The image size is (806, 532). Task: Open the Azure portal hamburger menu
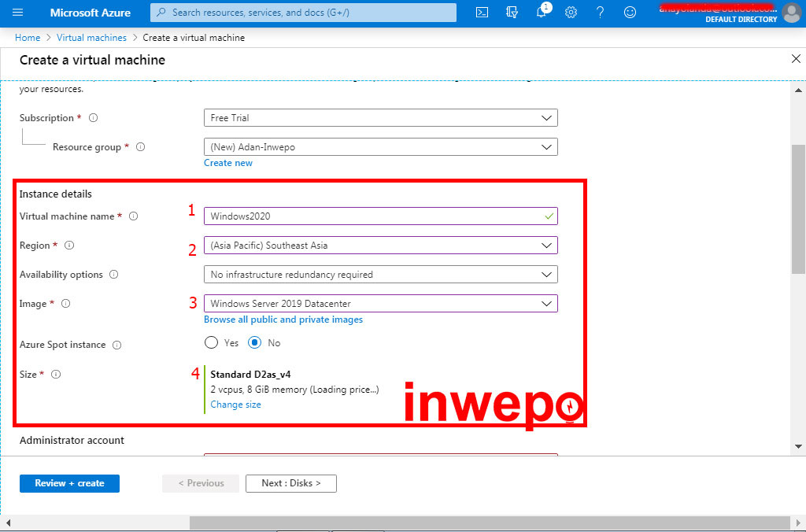18,13
